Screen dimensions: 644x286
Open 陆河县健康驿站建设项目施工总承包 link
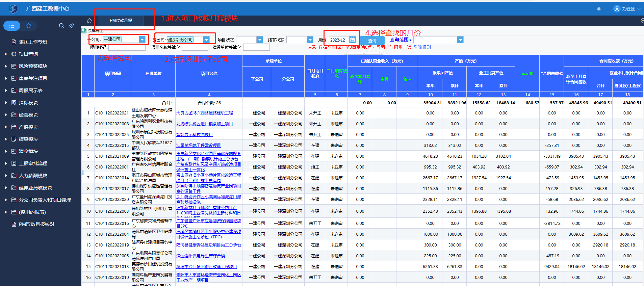(x=209, y=245)
